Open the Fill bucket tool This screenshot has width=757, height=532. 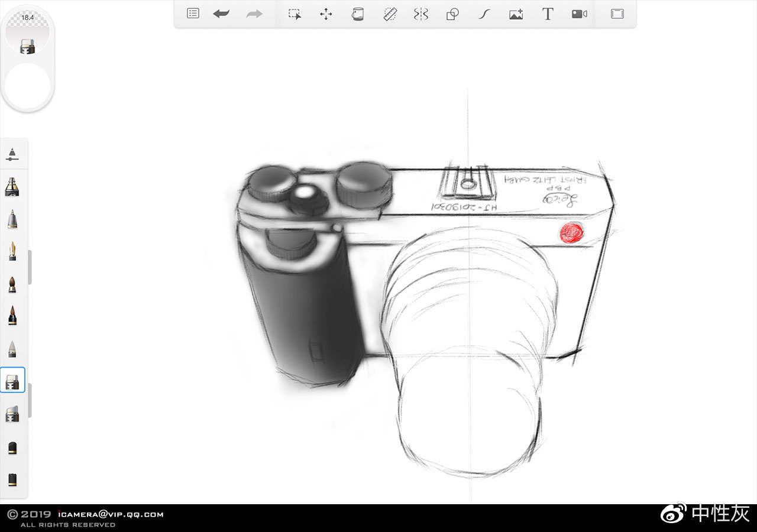coord(357,14)
